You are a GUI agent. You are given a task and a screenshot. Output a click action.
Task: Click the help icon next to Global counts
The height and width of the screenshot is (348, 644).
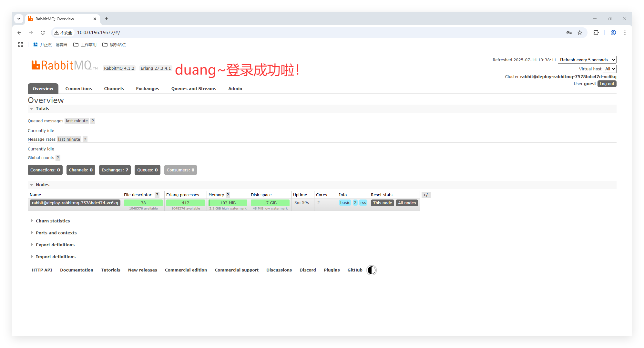pyautogui.click(x=58, y=158)
